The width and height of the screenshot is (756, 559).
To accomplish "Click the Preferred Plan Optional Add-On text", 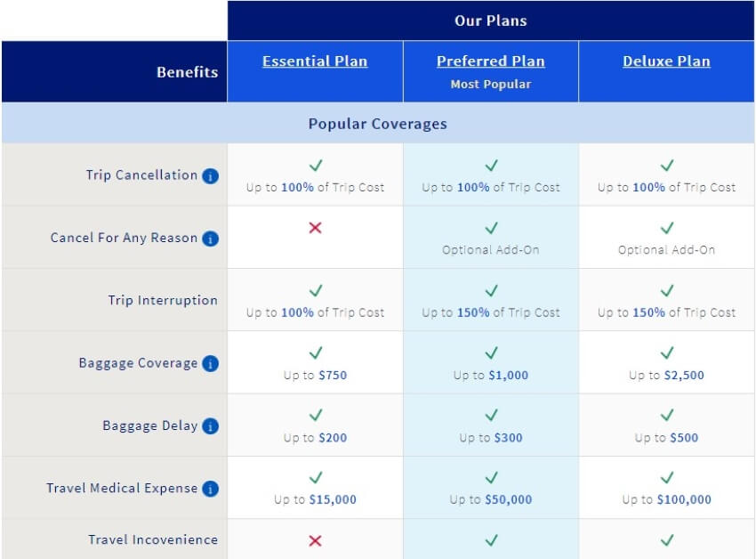I will 491,250.
